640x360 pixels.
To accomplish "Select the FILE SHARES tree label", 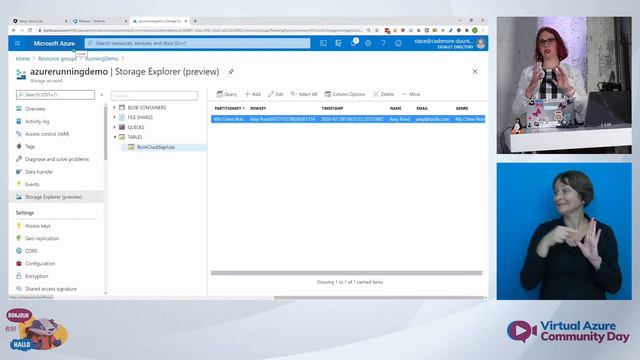I will tap(140, 118).
